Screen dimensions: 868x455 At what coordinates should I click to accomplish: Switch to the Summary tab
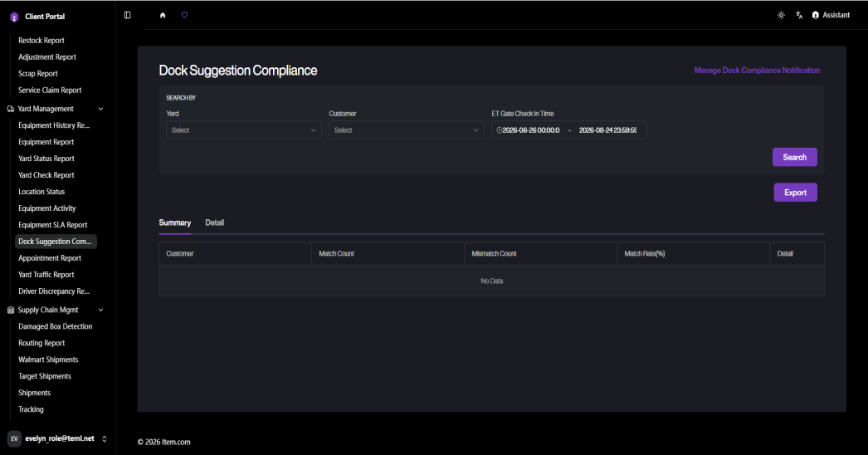175,223
